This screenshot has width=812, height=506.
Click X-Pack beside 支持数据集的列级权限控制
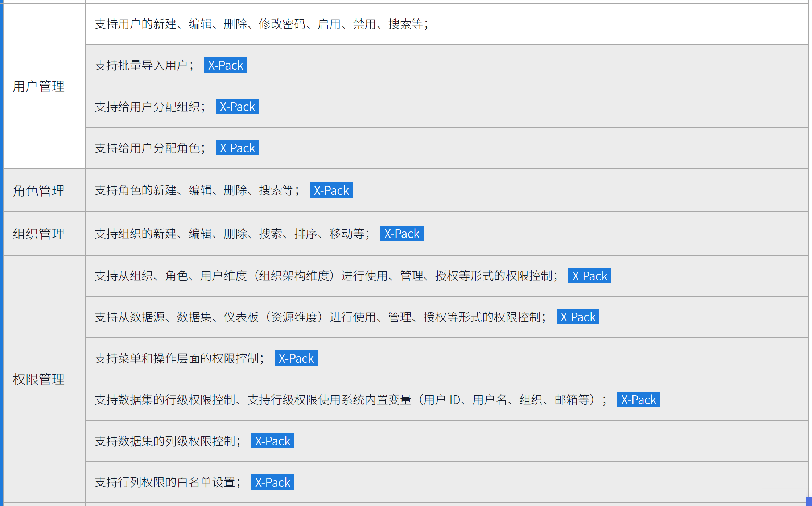(272, 441)
